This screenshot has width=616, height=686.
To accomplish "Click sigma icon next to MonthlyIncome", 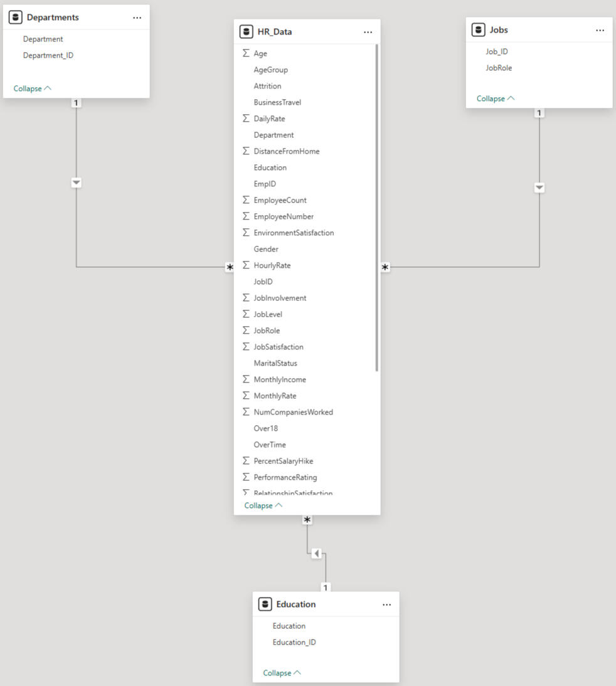I will click(x=246, y=379).
